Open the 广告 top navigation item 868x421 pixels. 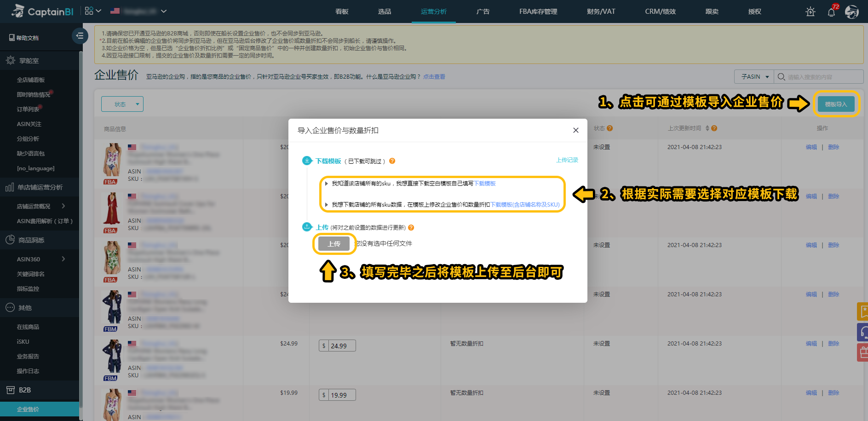tap(483, 12)
